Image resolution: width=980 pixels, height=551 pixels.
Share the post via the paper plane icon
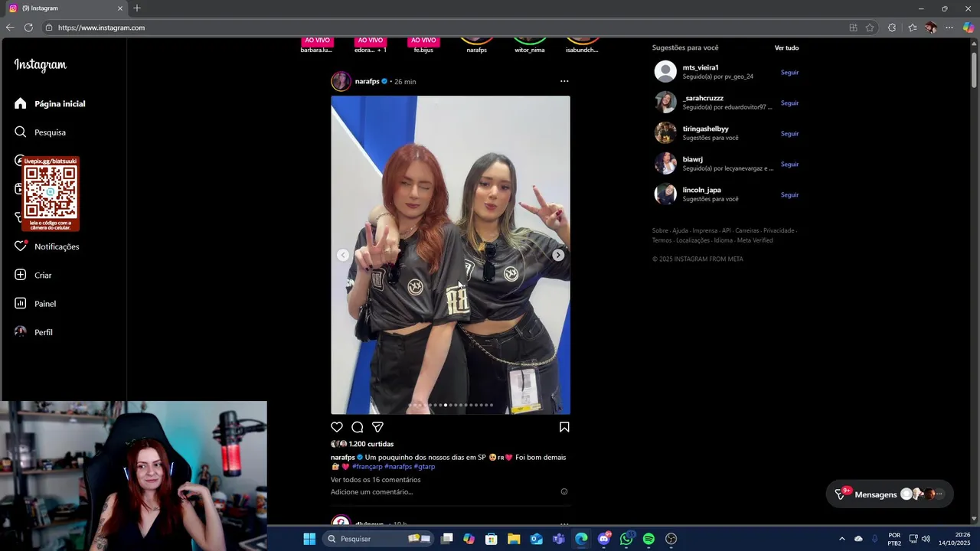[377, 427]
